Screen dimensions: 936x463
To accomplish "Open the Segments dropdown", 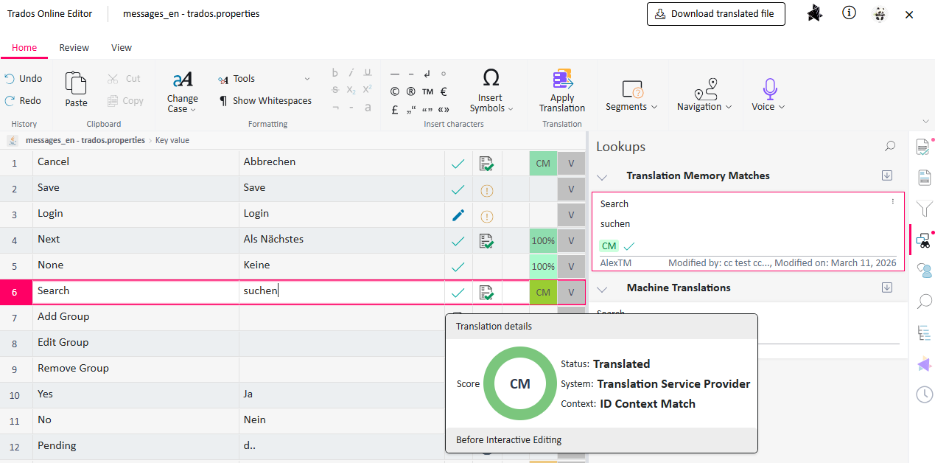I will pyautogui.click(x=632, y=95).
